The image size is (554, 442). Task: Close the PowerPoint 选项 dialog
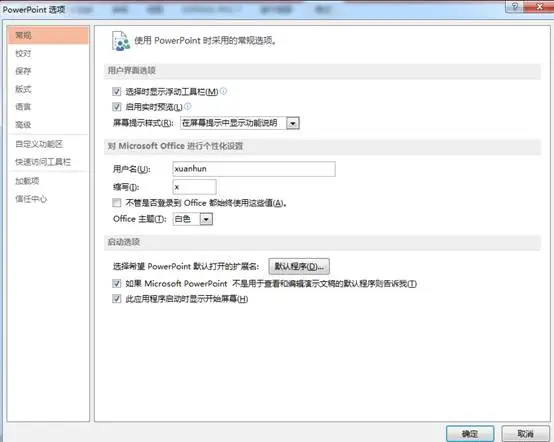(x=539, y=6)
